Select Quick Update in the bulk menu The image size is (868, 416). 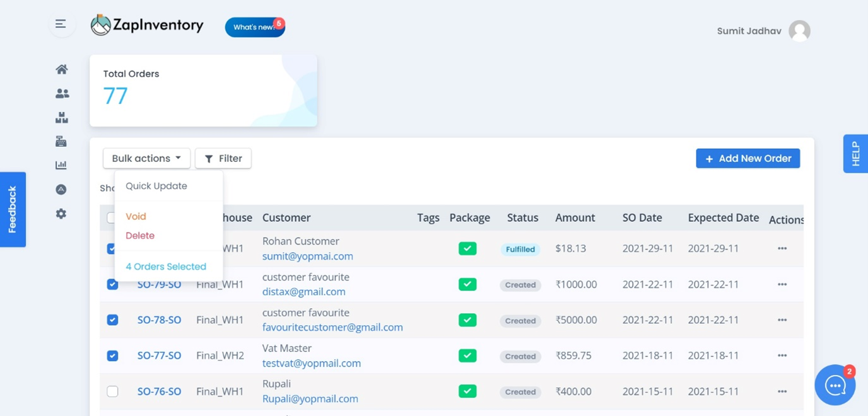pyautogui.click(x=156, y=186)
